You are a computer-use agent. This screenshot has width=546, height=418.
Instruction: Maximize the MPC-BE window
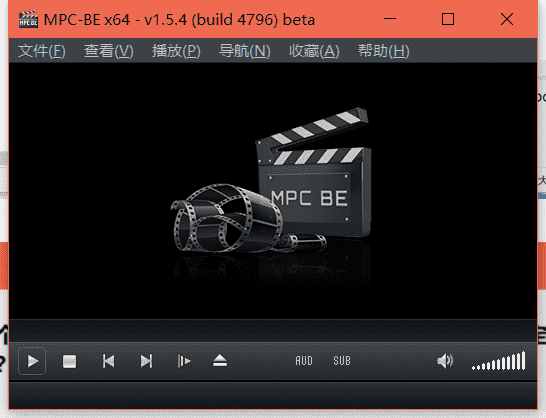point(448,19)
